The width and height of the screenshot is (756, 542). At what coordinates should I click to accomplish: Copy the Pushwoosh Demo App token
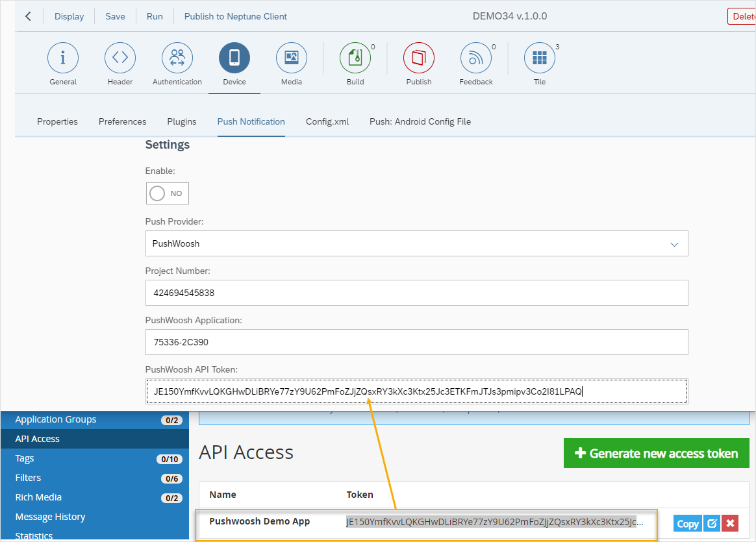pyautogui.click(x=688, y=524)
